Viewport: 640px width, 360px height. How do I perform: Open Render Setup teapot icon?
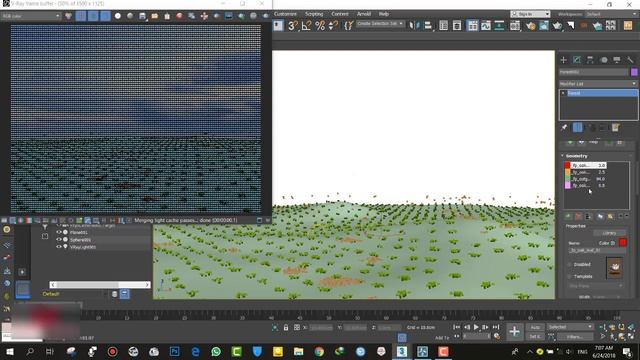[530, 26]
